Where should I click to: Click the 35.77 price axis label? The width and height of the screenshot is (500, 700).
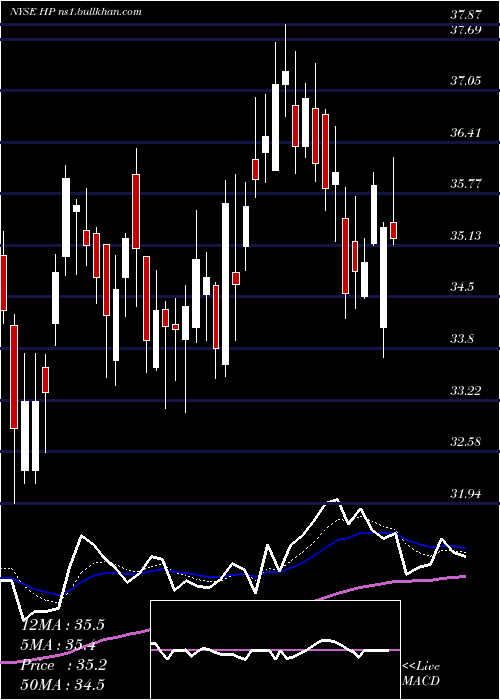pos(466,183)
